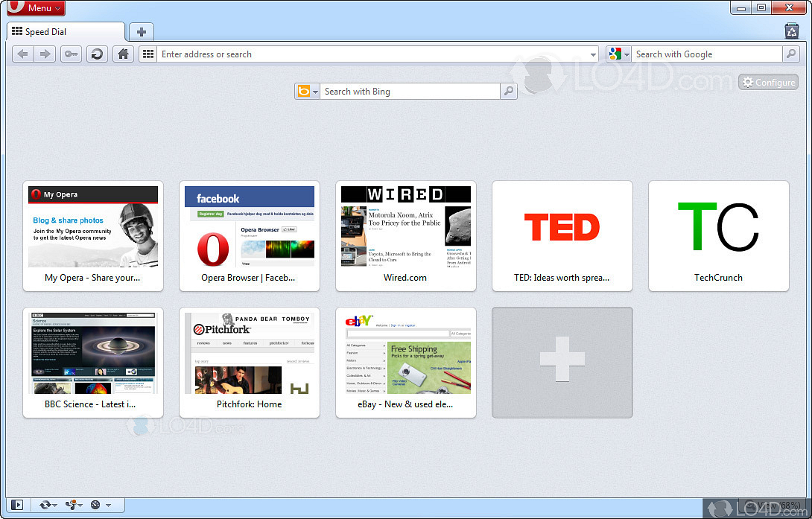Click the Speed Dial grid icon in address bar

pos(148,54)
